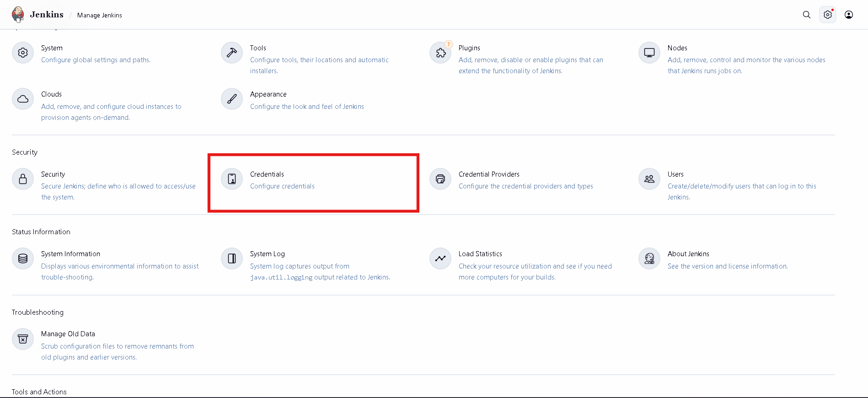868x398 pixels.
Task: Click the About Jenkins portrait icon
Action: (649, 258)
